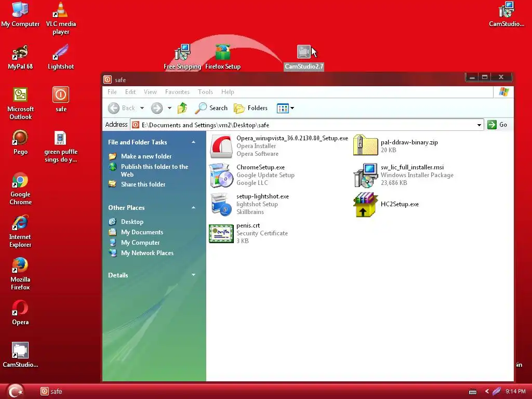
Task: Select the Pego desktop shortcut
Action: (20, 142)
